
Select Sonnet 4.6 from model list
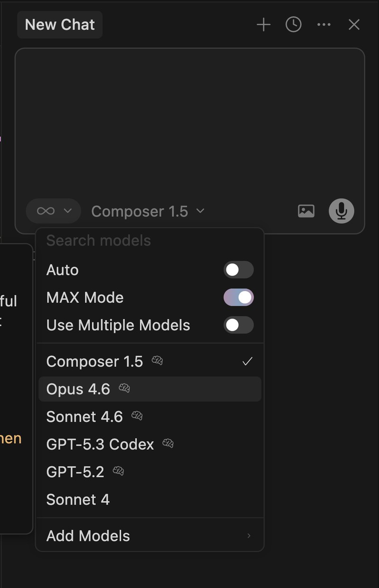coord(85,417)
